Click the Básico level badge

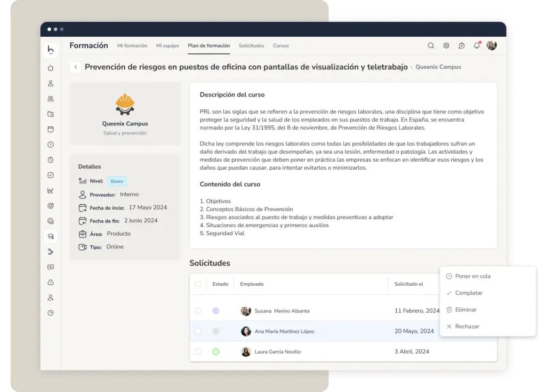pyautogui.click(x=117, y=181)
